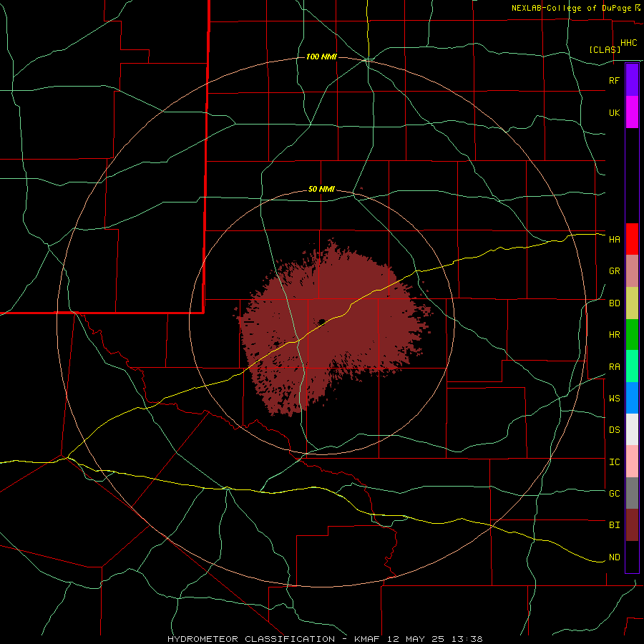Image resolution: width=644 pixels, height=644 pixels.
Task: Pick the light pink IC ice crystals swatch
Action: pos(632,462)
